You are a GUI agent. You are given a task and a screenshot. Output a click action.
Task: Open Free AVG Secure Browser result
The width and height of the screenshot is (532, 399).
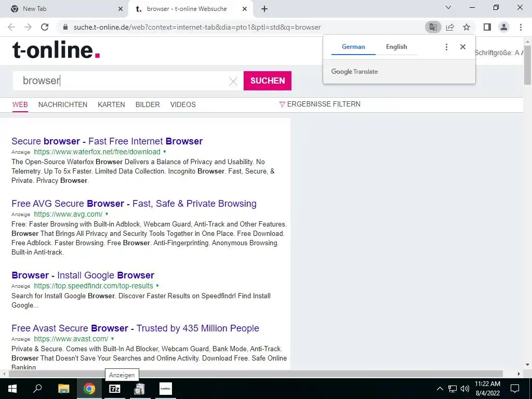[134, 204]
